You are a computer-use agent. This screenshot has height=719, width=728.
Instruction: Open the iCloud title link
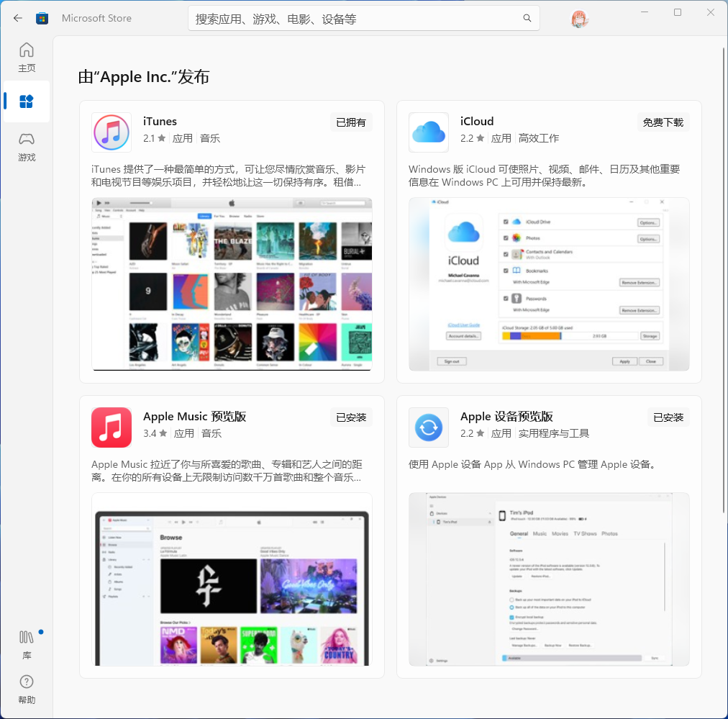click(477, 121)
